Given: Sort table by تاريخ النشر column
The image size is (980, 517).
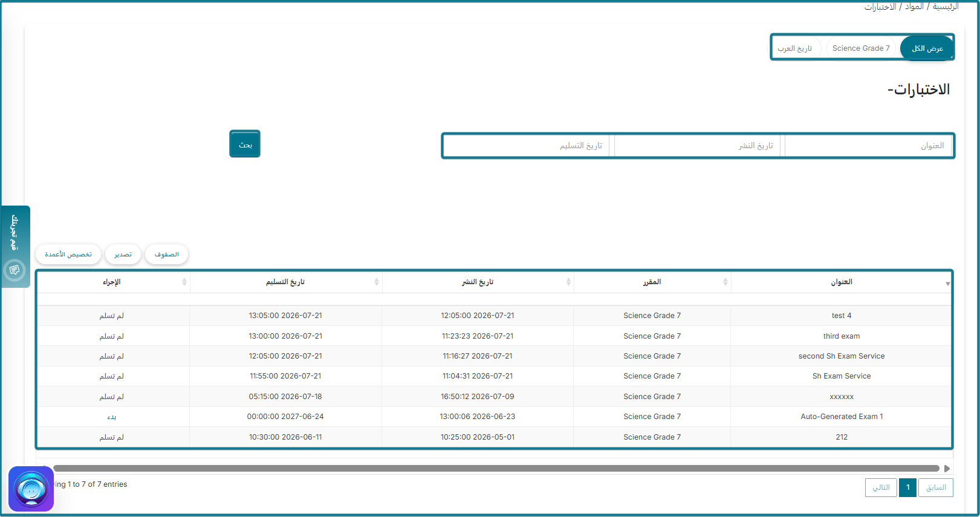Looking at the screenshot, I should coord(478,282).
